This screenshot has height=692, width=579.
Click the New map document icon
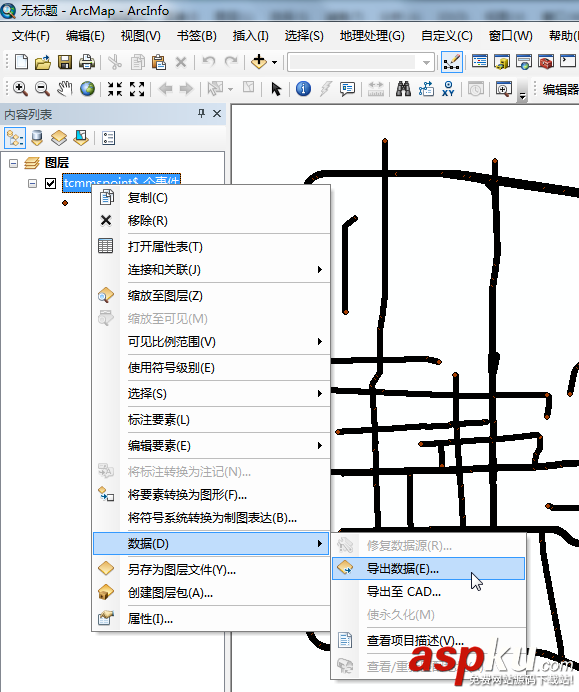(x=21, y=62)
